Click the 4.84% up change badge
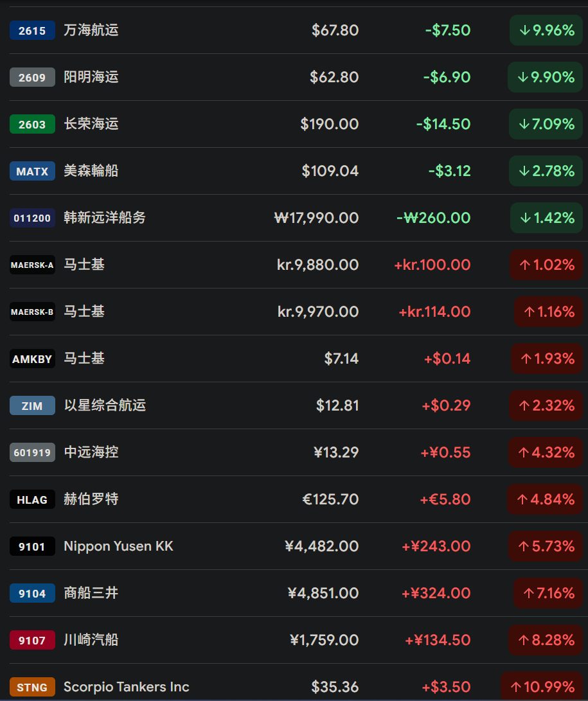The image size is (588, 701). click(545, 499)
